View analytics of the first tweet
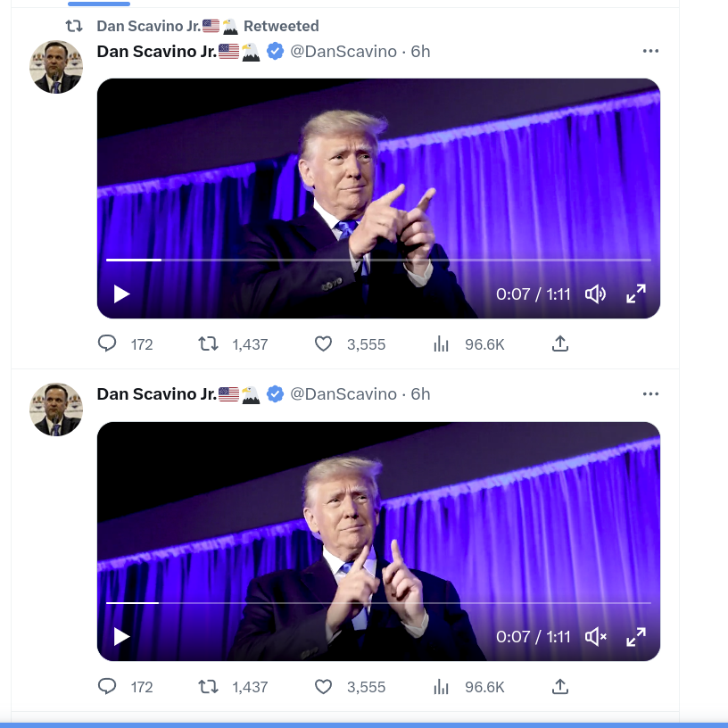728x728 pixels. tap(441, 344)
